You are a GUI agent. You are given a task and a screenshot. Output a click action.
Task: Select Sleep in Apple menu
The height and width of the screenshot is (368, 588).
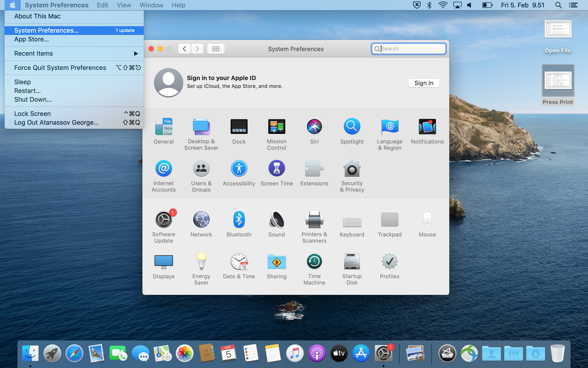pos(74,82)
